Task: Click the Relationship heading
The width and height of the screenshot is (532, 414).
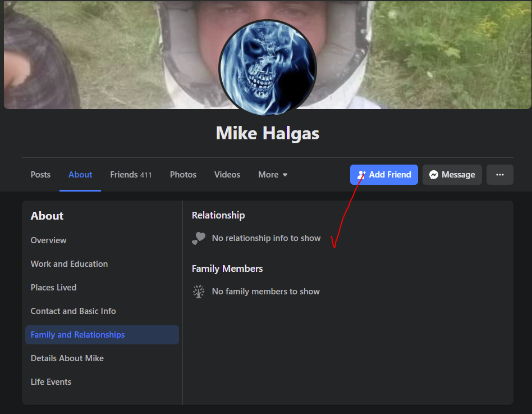Action: click(x=218, y=215)
